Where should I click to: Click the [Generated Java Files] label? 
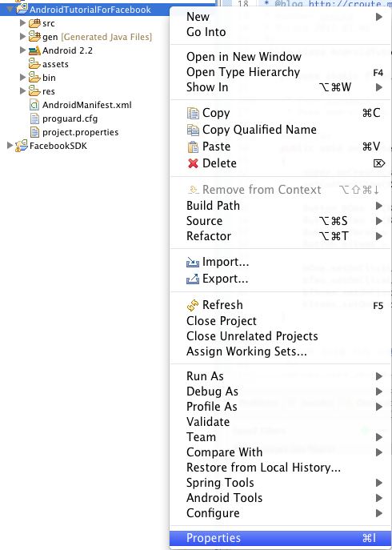(106, 37)
